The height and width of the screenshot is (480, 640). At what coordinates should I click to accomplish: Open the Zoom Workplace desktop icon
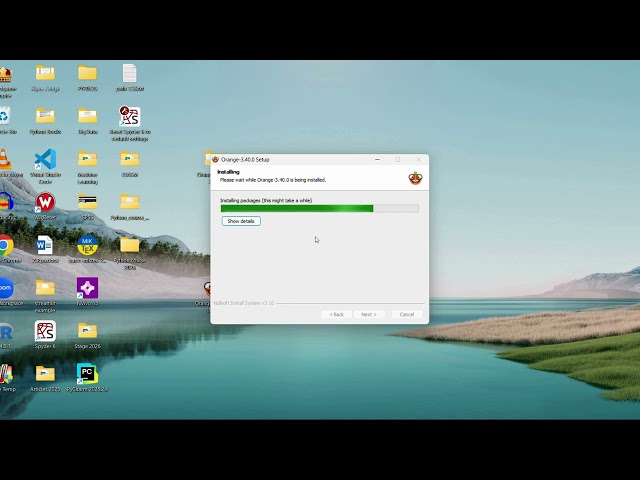point(6,288)
